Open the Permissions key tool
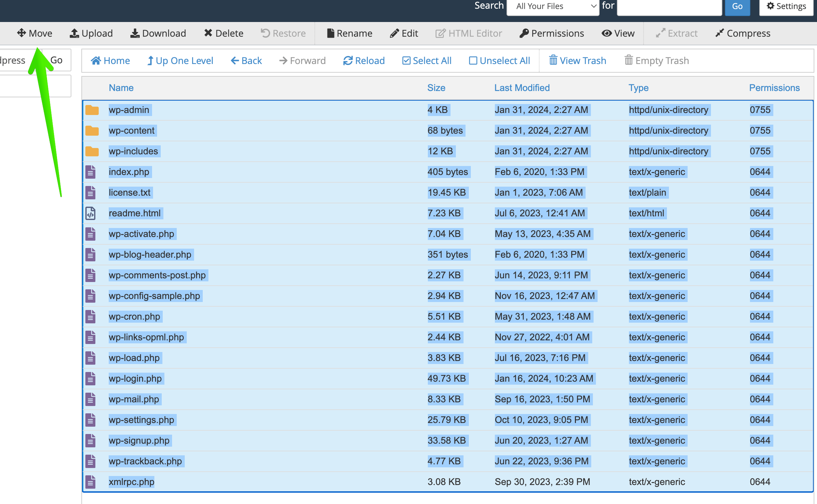The width and height of the screenshot is (817, 504). [552, 33]
